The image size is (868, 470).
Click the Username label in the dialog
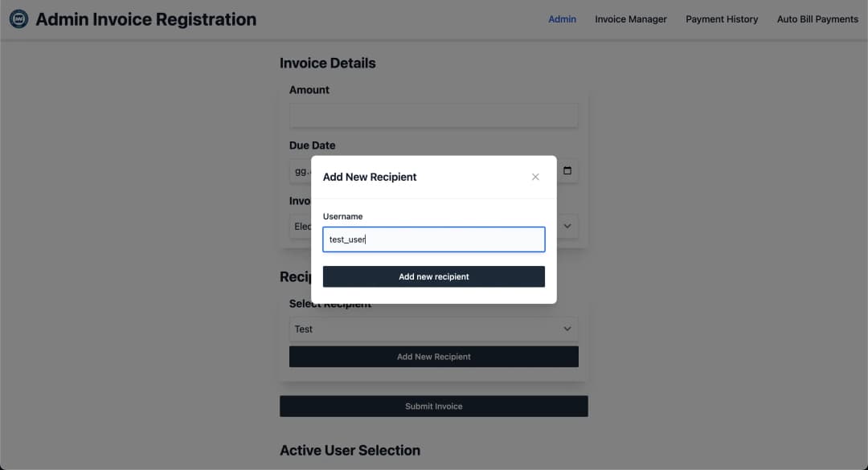coord(342,216)
